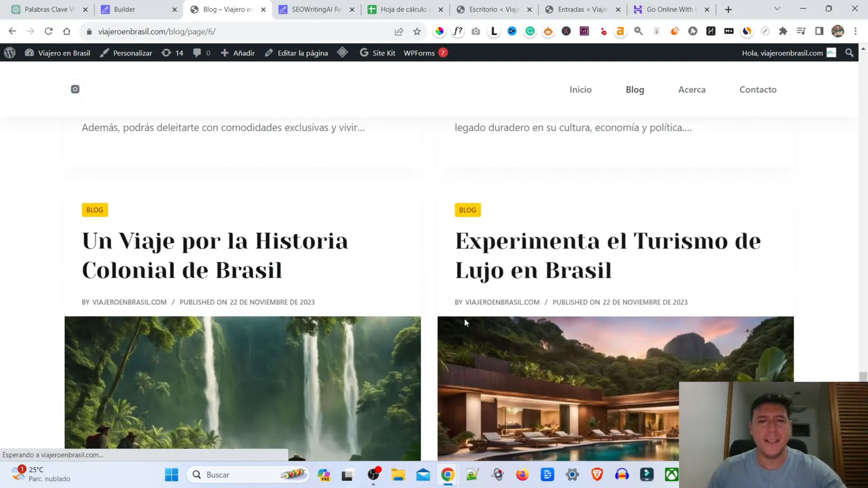This screenshot has height=488, width=868.
Task: Open the Chrome three-dot menu
Action: (856, 31)
